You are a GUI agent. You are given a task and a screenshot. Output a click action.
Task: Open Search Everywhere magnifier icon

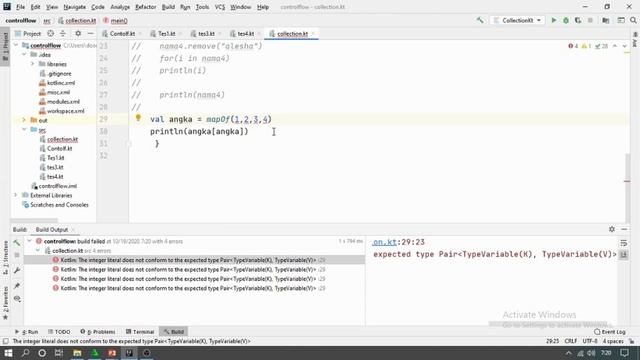coord(633,20)
